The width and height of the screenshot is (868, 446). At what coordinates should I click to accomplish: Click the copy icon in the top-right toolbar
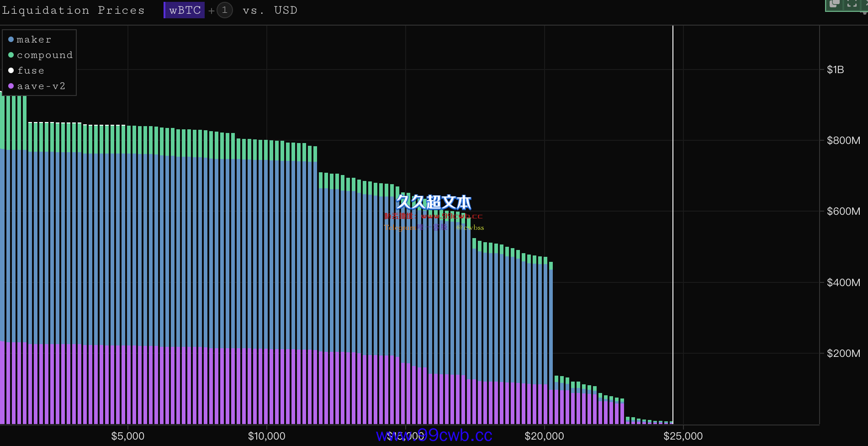pyautogui.click(x=835, y=4)
